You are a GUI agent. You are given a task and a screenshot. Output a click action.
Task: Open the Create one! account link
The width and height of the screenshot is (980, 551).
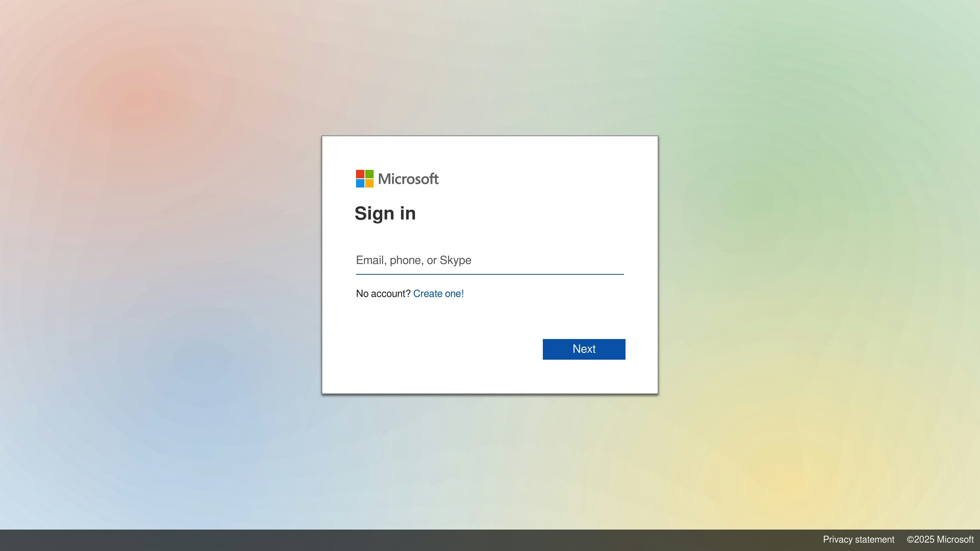click(x=438, y=293)
